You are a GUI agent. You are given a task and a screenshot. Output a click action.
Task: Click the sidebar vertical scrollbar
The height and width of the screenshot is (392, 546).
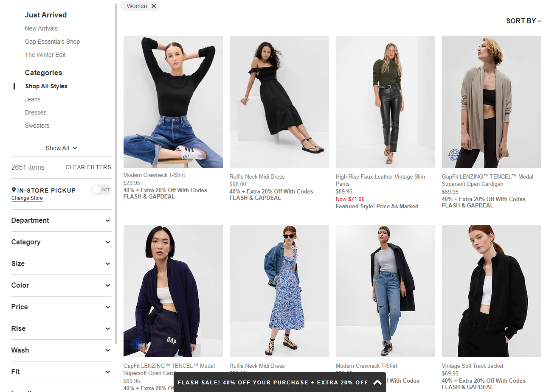[116, 174]
